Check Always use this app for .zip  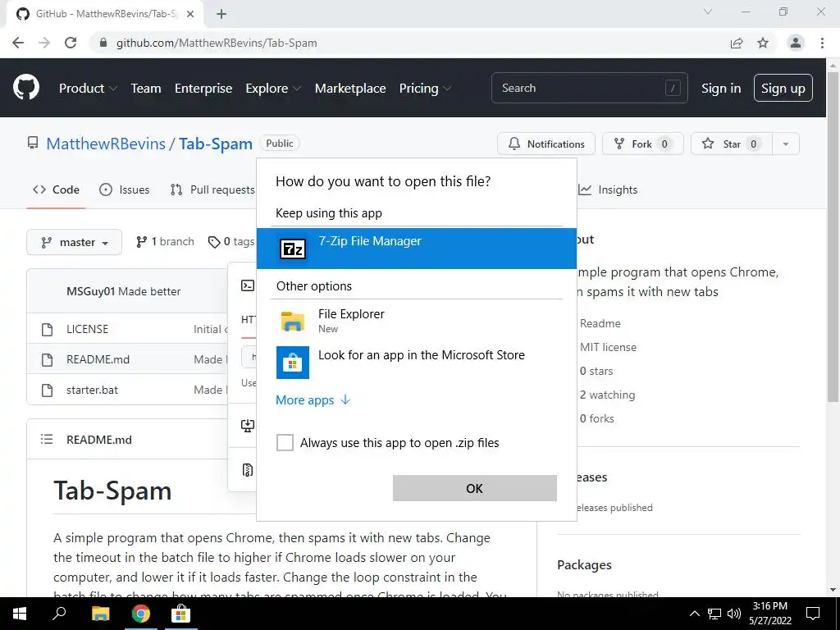click(285, 442)
